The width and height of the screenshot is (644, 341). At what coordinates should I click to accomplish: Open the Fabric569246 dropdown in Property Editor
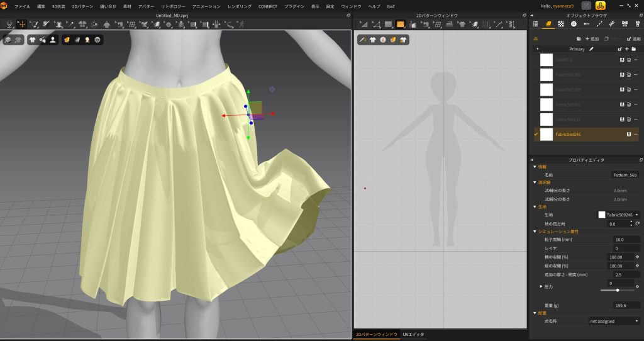point(619,215)
